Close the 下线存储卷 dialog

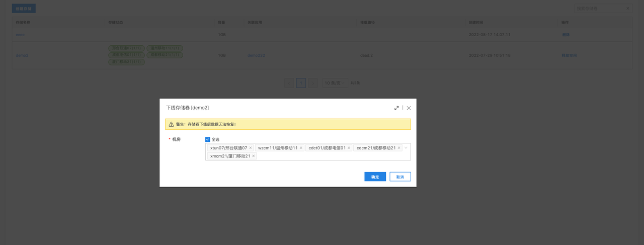coord(409,108)
